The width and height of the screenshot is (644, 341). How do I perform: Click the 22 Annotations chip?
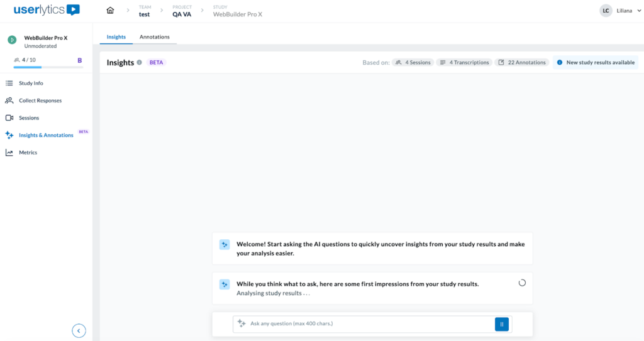(522, 63)
